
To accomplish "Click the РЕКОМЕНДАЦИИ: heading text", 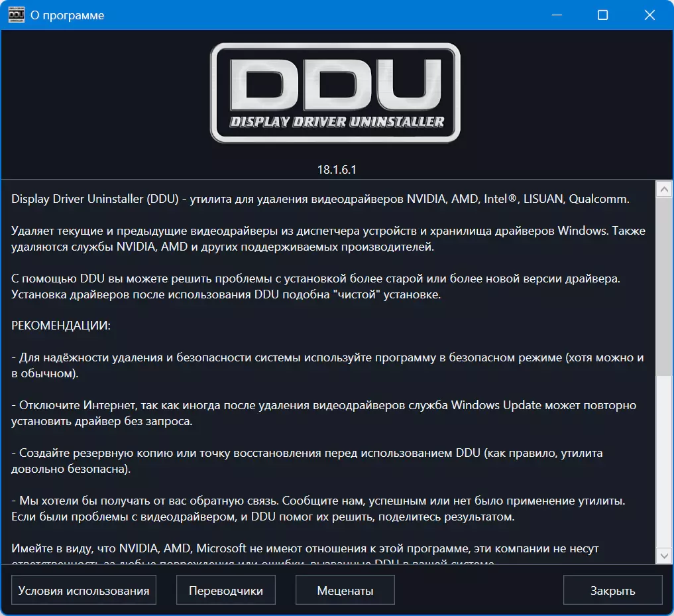I will [60, 326].
